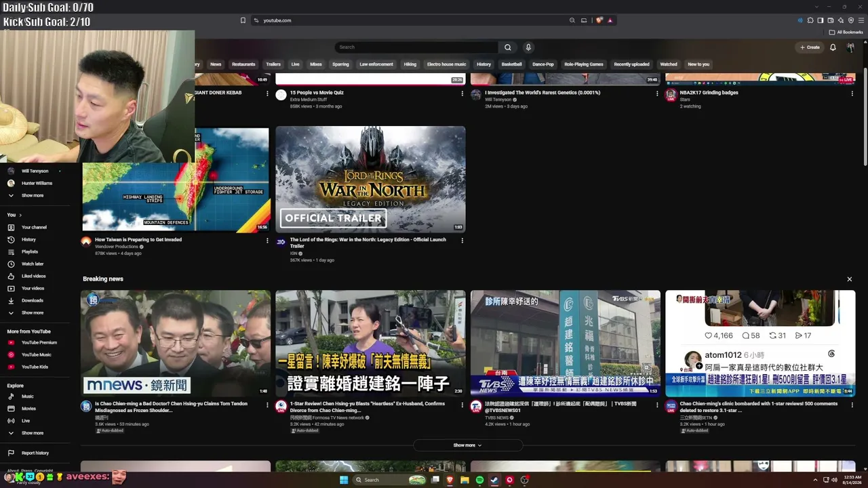Open Hunter Williams subscription channel
Image resolution: width=868 pixels, height=488 pixels.
[x=37, y=183]
